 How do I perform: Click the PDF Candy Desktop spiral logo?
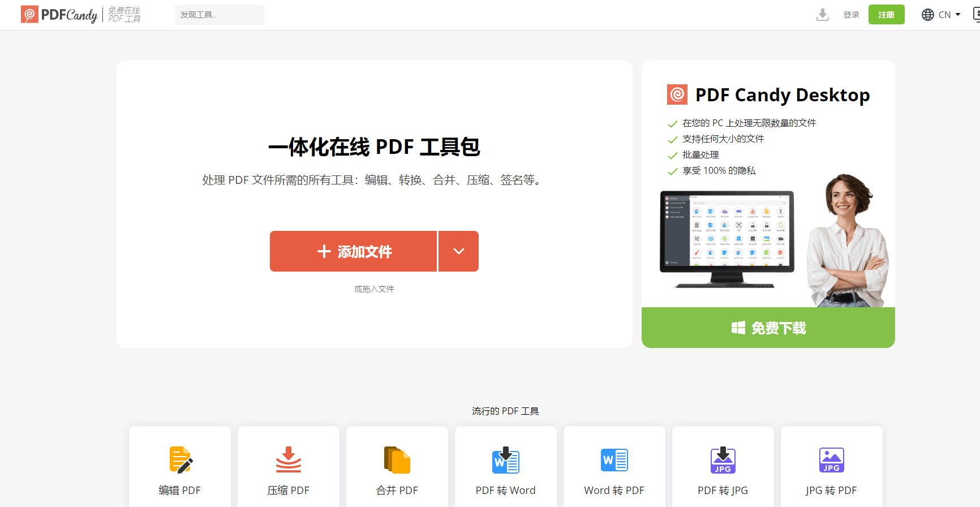pos(677,94)
